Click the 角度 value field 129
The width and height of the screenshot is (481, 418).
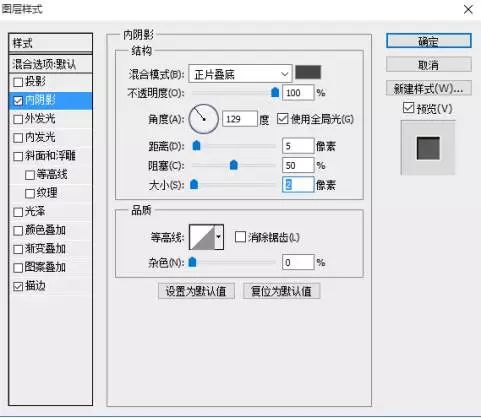coord(240,119)
